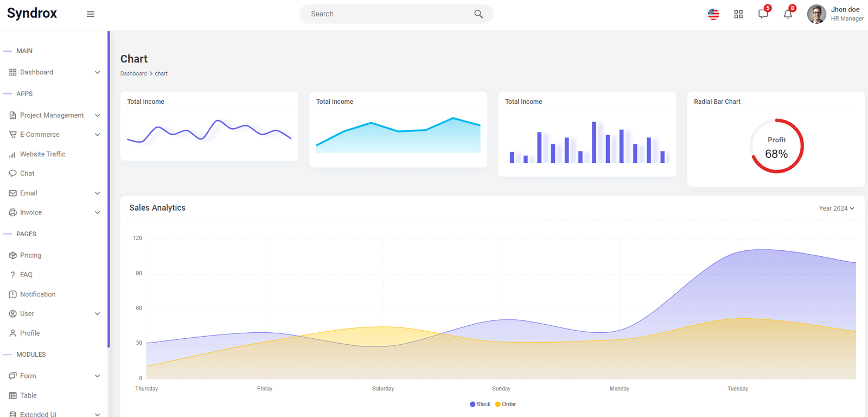Image resolution: width=868 pixels, height=417 pixels.
Task: Open the Year 2024 dropdown
Action: [837, 208]
